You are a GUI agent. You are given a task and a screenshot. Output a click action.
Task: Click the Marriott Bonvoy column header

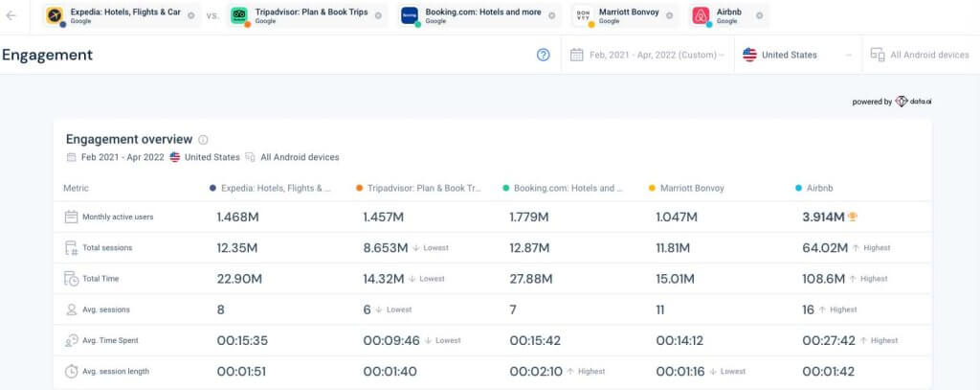(692, 188)
